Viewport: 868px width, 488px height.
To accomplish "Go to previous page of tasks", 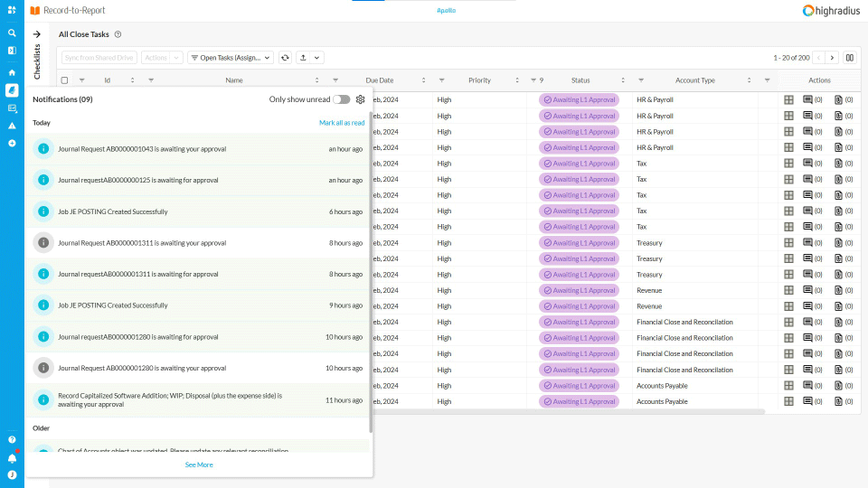I will [819, 58].
